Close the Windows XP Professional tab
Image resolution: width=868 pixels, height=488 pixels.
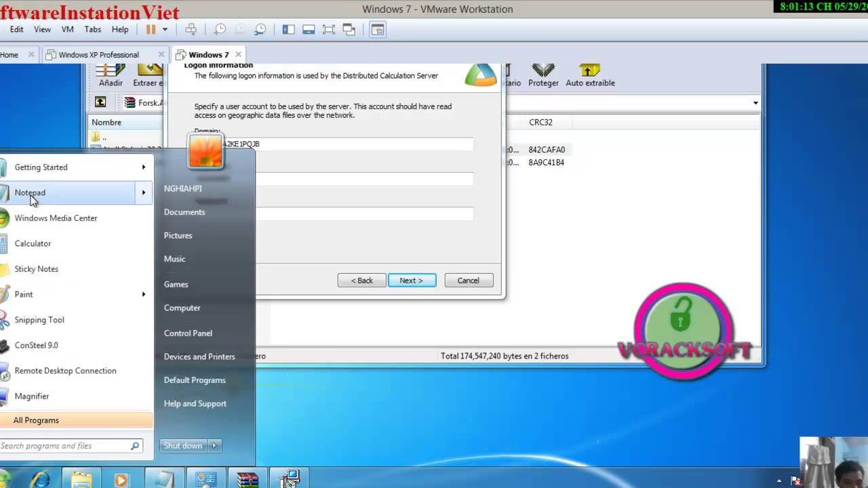point(161,55)
